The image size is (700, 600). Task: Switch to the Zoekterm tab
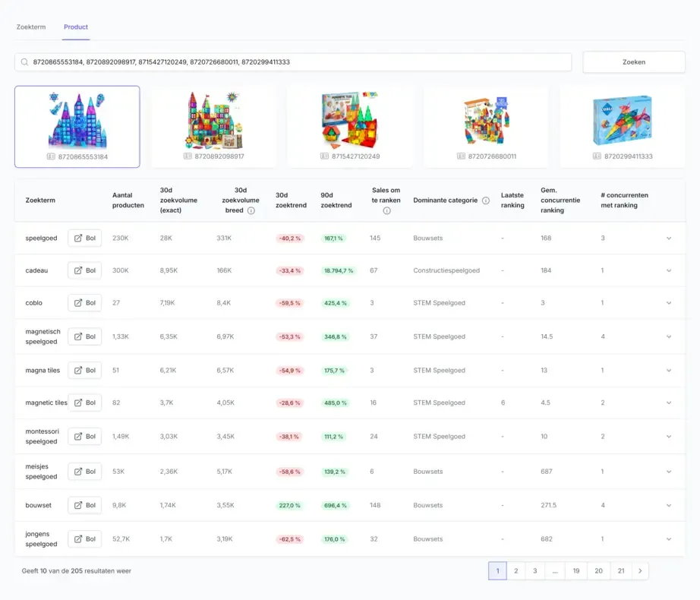[31, 27]
